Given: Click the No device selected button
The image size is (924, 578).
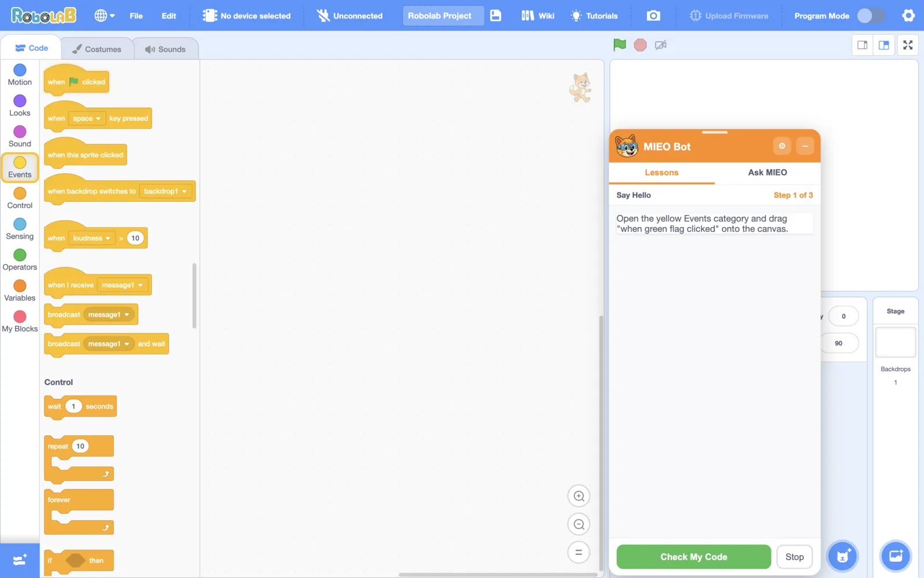Looking at the screenshot, I should click(247, 16).
